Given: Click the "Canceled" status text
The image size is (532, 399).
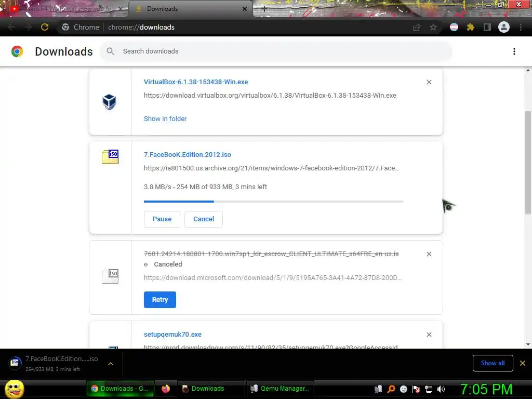Looking at the screenshot, I should click(x=168, y=264).
